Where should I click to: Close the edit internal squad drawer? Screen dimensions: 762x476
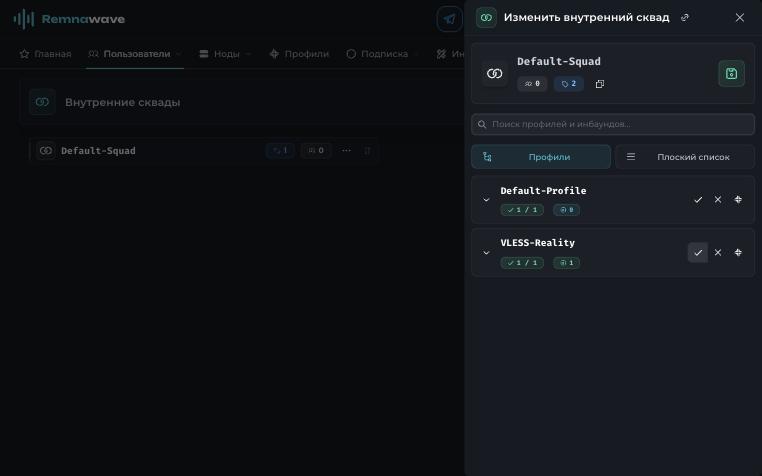point(740,18)
